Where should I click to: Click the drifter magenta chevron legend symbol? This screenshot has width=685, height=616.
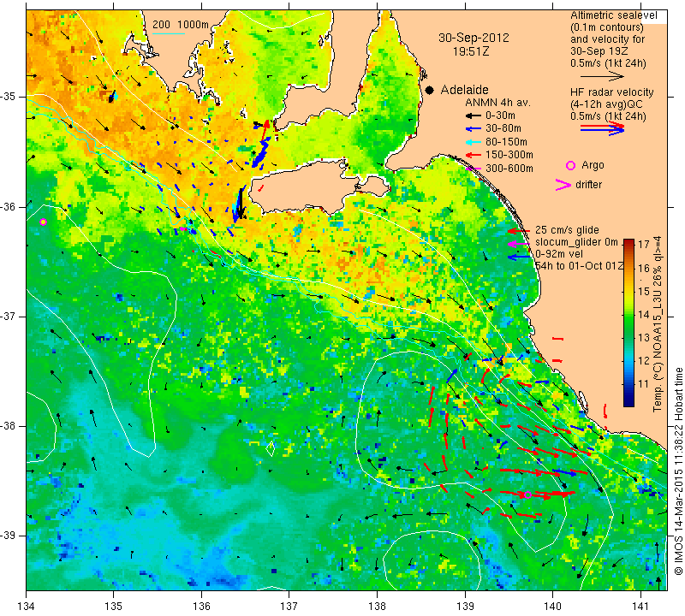tap(563, 185)
